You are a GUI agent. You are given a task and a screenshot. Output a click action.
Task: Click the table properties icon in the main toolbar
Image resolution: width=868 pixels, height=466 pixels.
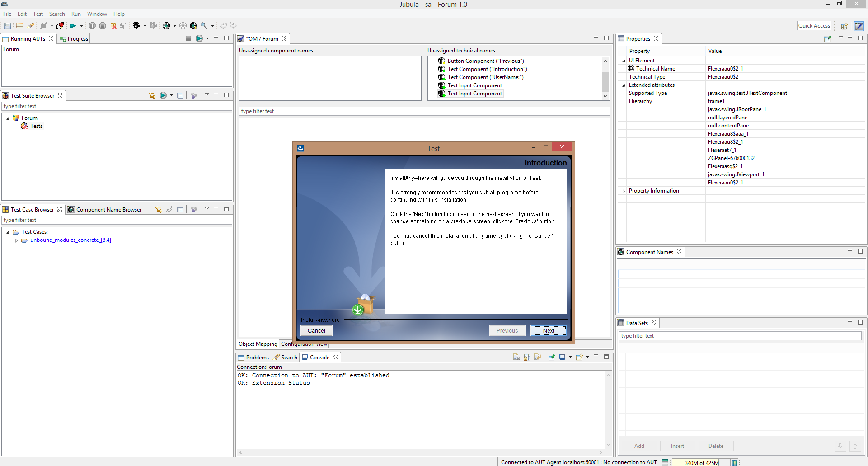click(x=20, y=26)
